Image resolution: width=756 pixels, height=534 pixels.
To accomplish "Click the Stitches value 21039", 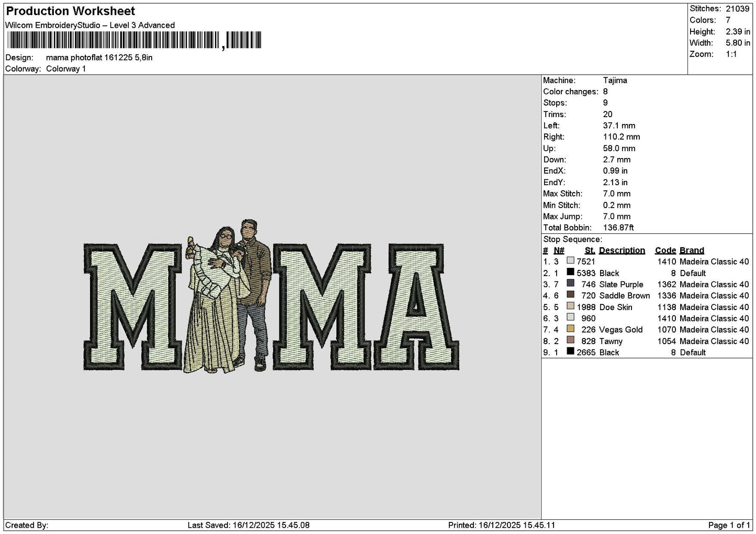I will [738, 9].
